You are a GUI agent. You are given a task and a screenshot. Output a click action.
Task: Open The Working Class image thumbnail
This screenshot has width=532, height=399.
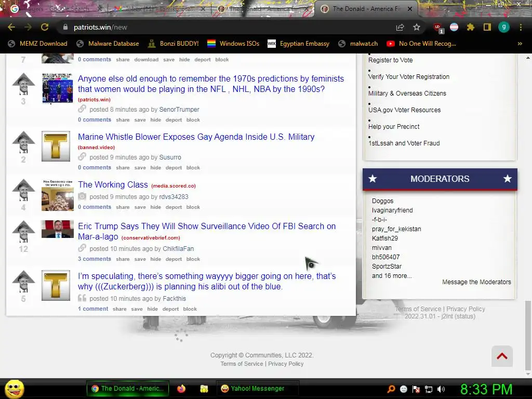point(57,195)
